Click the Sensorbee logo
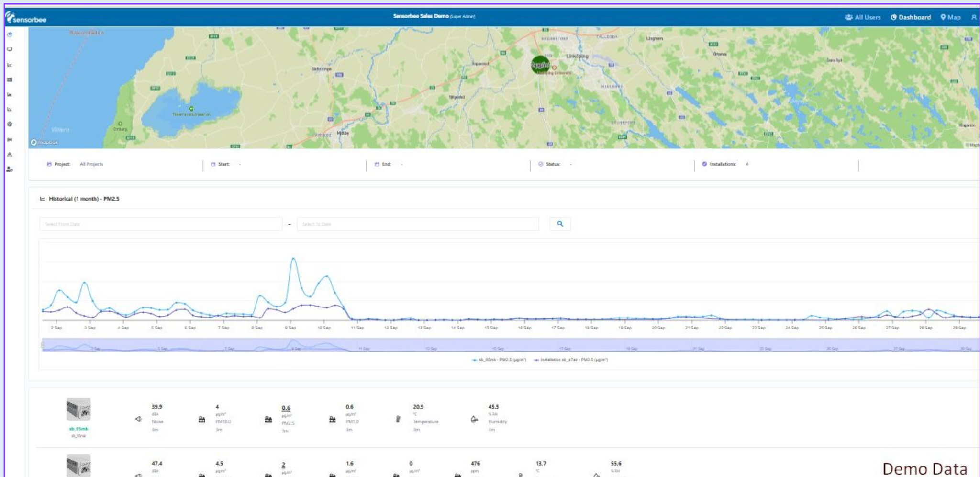Screen dimensions: 980x477 pos(26,18)
